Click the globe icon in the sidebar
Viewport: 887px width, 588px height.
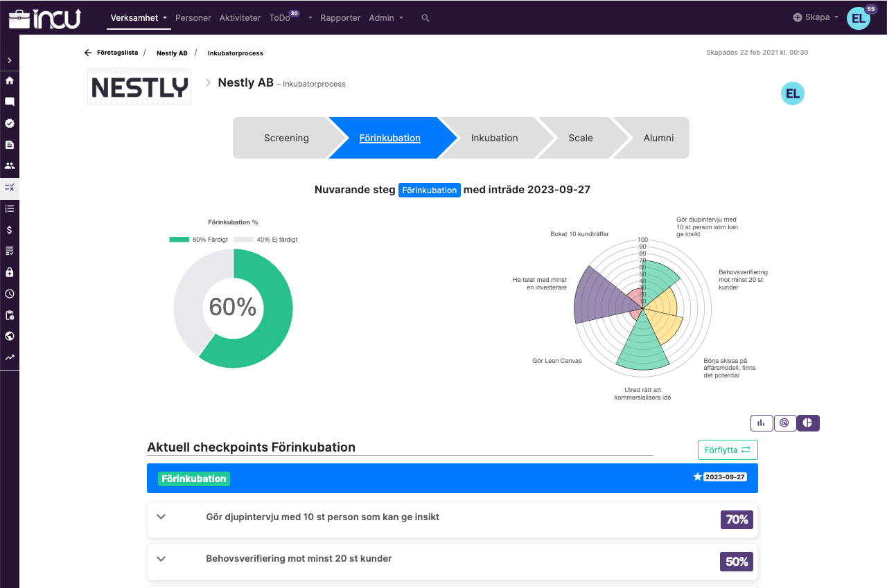click(x=10, y=337)
